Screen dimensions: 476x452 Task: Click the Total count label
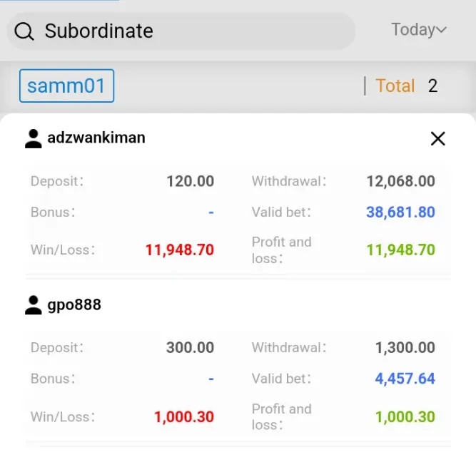pyautogui.click(x=395, y=86)
